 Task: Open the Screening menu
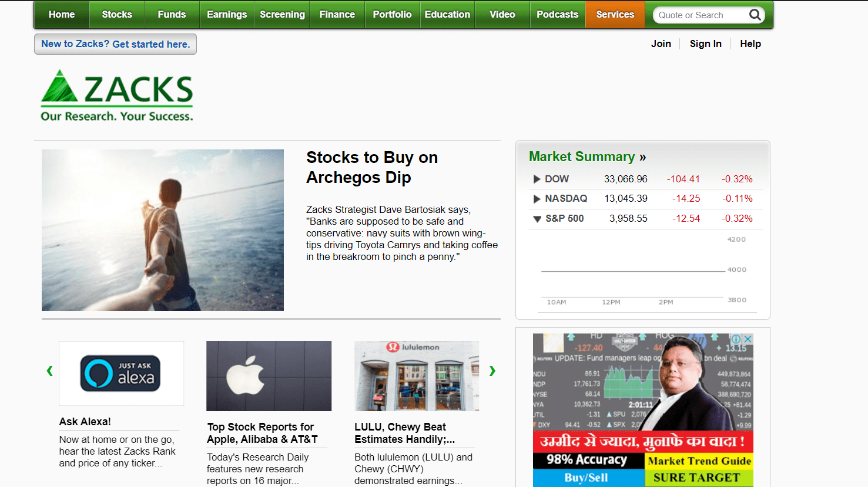coord(282,15)
